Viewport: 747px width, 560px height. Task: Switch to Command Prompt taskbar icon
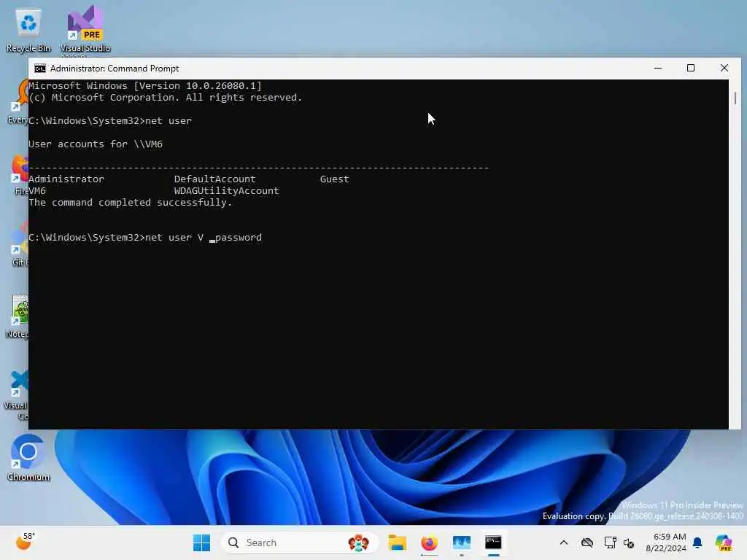[x=493, y=542]
